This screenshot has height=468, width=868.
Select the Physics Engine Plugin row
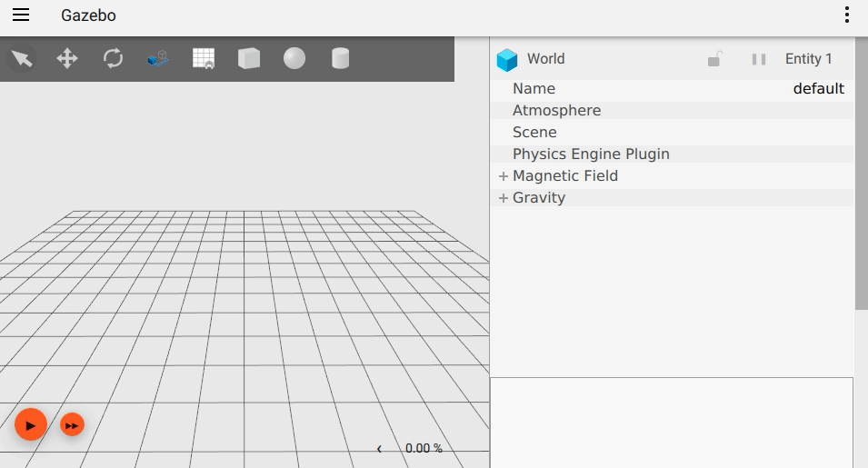[672, 154]
